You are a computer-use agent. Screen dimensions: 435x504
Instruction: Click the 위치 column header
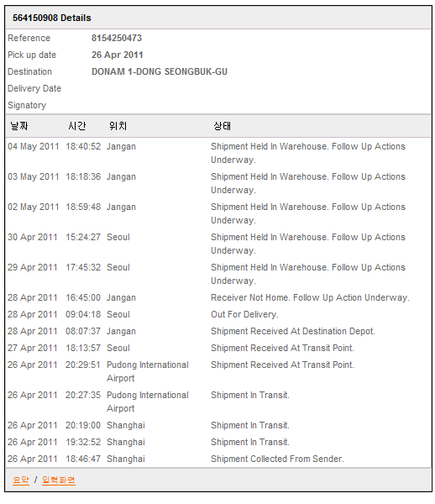[118, 126]
